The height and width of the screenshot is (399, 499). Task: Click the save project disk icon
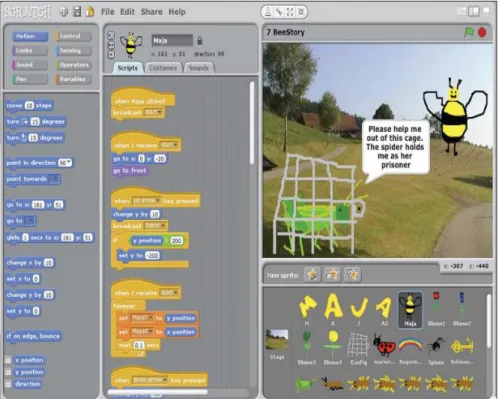pos(77,12)
